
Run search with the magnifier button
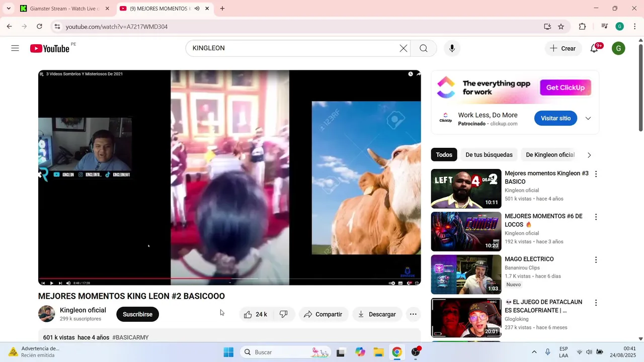coord(424,48)
